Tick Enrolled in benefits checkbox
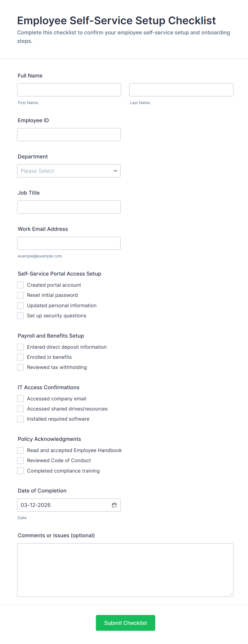248x644 pixels. [21, 357]
